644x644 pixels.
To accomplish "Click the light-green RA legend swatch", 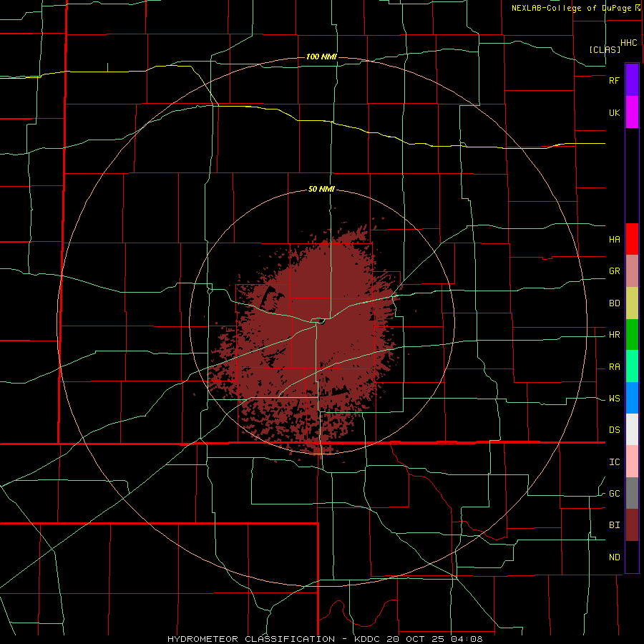I will tap(632, 366).
